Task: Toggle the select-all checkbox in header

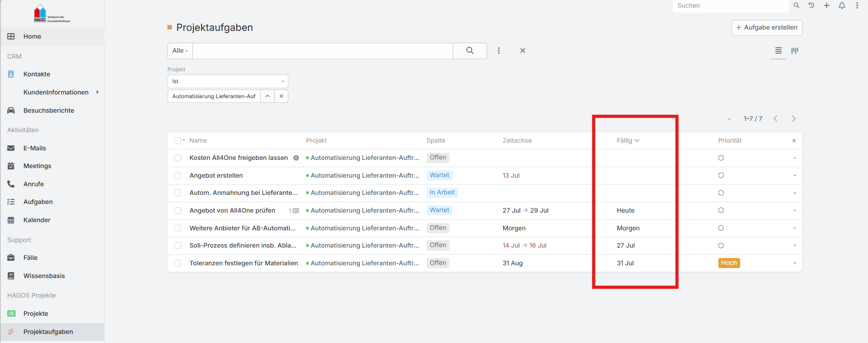Action: tap(177, 140)
